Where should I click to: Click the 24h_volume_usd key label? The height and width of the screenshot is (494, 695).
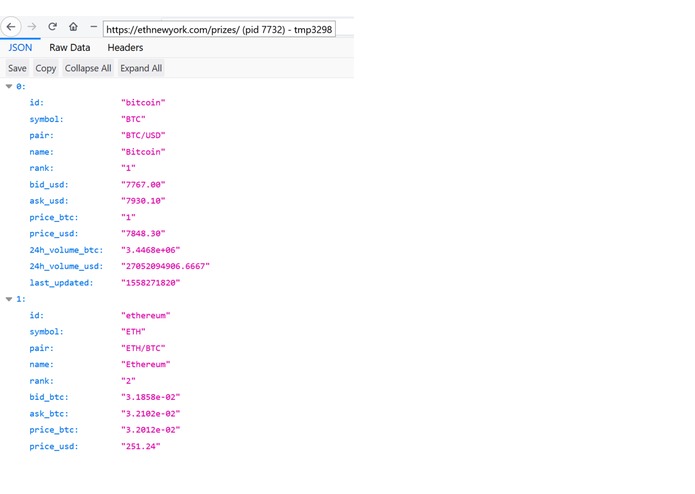tap(66, 266)
